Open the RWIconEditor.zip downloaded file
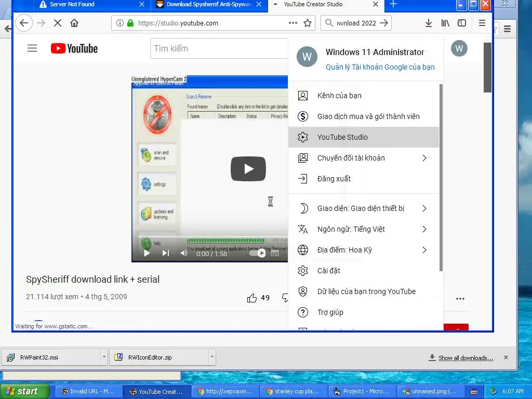532x399 pixels. pos(159,357)
